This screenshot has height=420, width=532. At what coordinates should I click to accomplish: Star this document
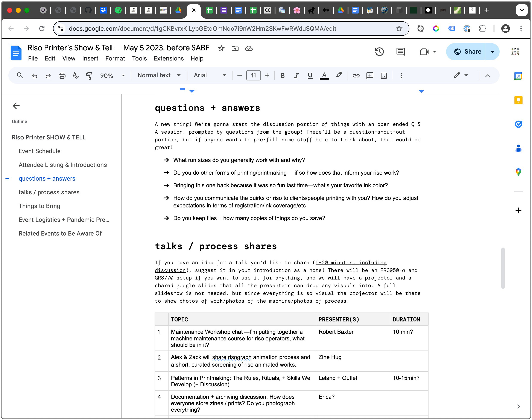click(221, 48)
